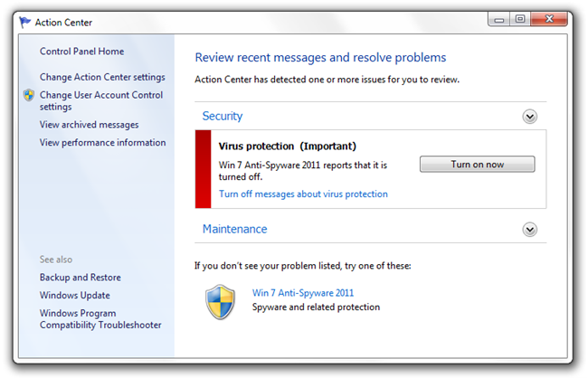Image resolution: width=588 pixels, height=378 pixels.
Task: Open Windows Update from See also
Action: 75,296
